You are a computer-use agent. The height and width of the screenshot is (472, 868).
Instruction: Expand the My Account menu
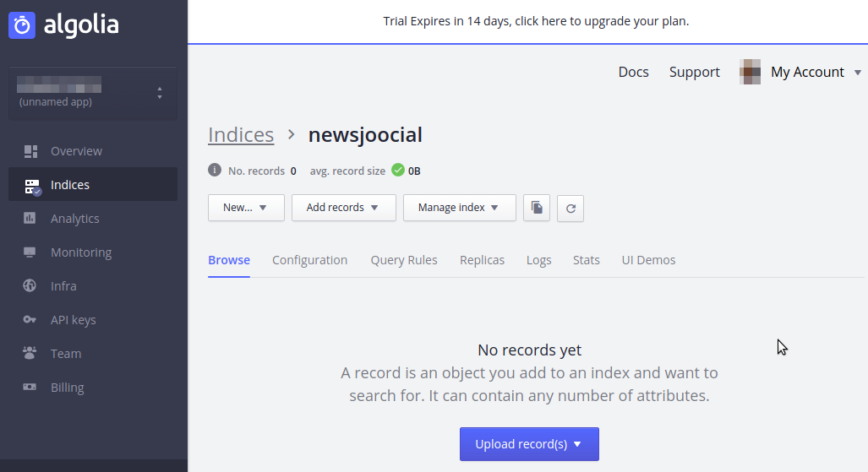[816, 72]
